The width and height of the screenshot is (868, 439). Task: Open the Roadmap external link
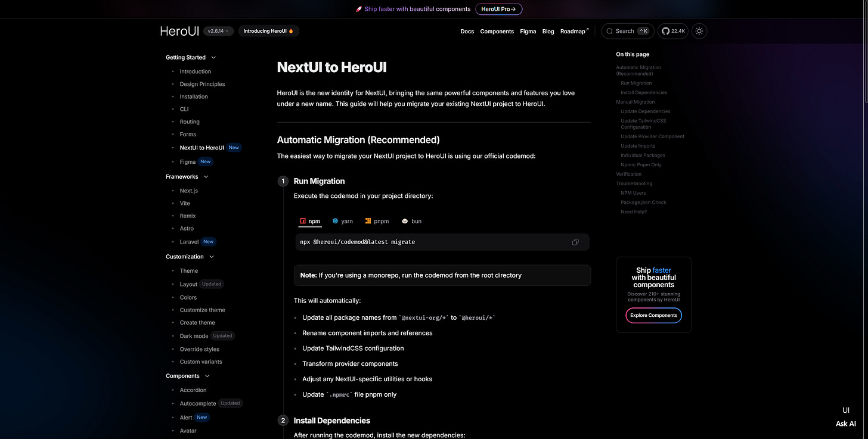(574, 31)
